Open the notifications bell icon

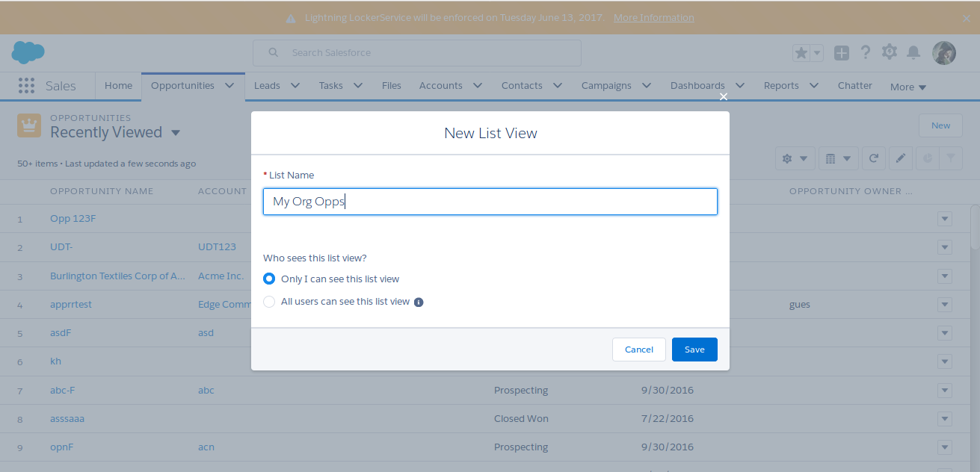(913, 52)
